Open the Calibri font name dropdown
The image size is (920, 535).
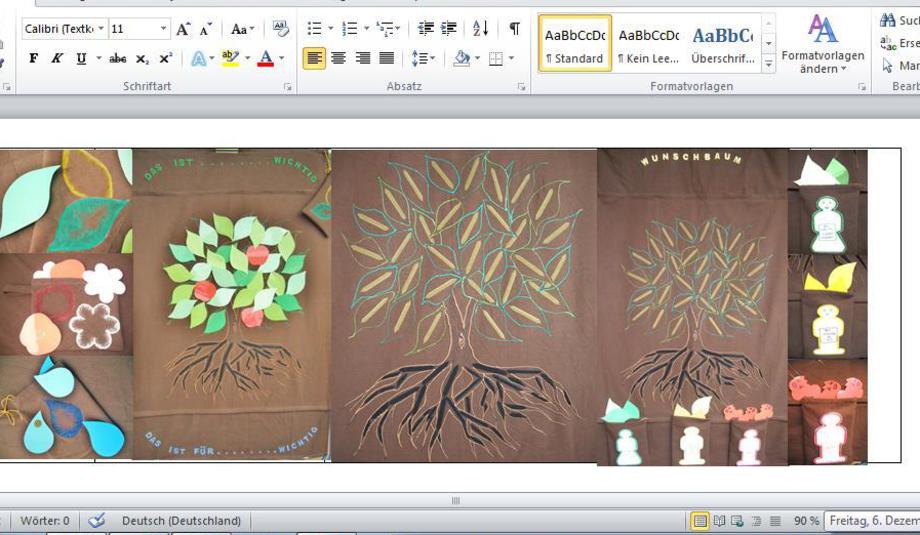click(x=101, y=29)
